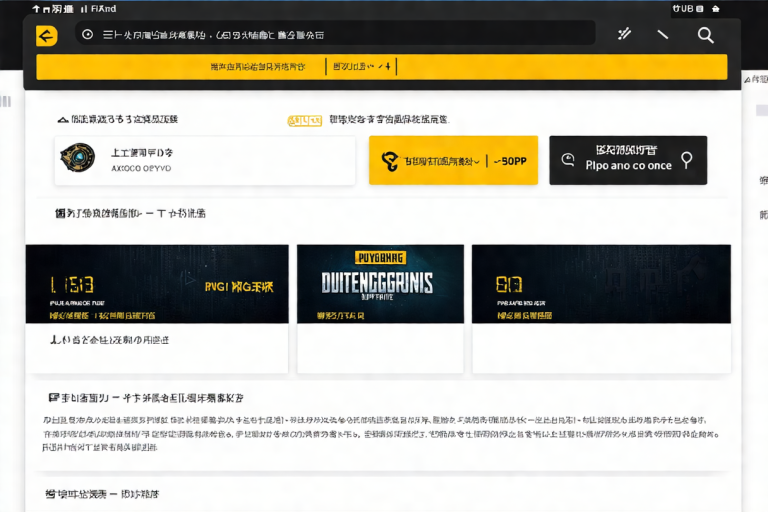Screen dimensions: 768x512
Task: Open search with the magnifier icon
Action: (705, 35)
